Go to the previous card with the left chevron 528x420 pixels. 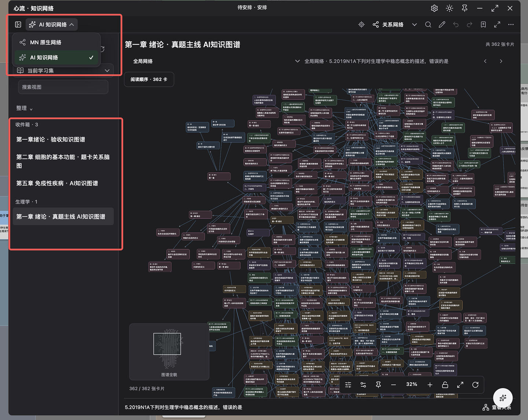[x=485, y=61]
